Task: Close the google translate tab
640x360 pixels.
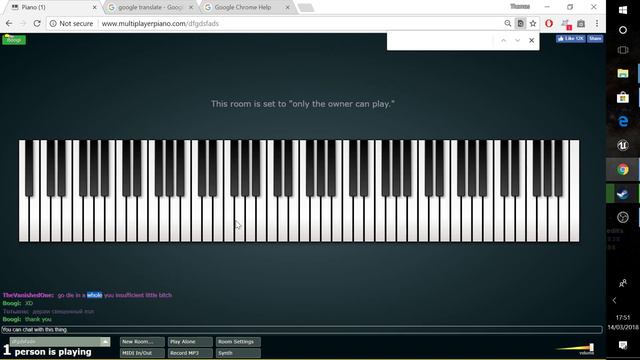Action: [191, 7]
